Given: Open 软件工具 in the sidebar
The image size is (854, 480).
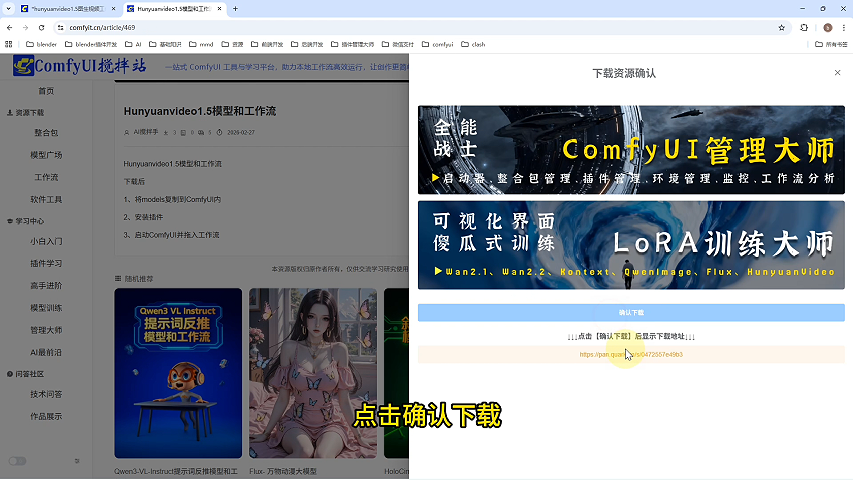Looking at the screenshot, I should [46, 200].
